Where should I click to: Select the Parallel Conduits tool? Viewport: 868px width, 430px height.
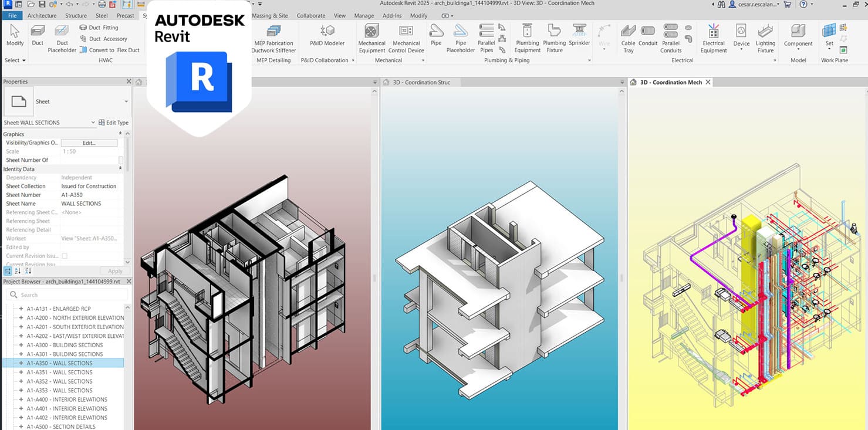pyautogui.click(x=671, y=39)
